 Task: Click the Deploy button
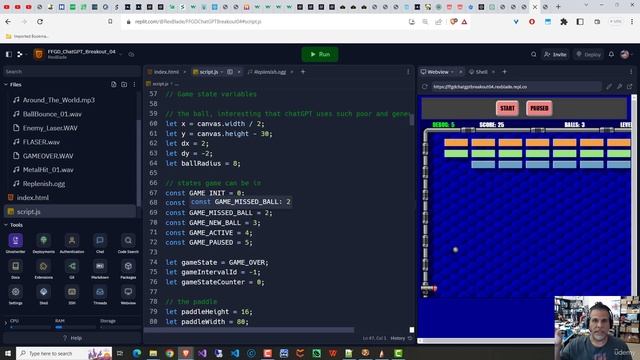point(588,54)
